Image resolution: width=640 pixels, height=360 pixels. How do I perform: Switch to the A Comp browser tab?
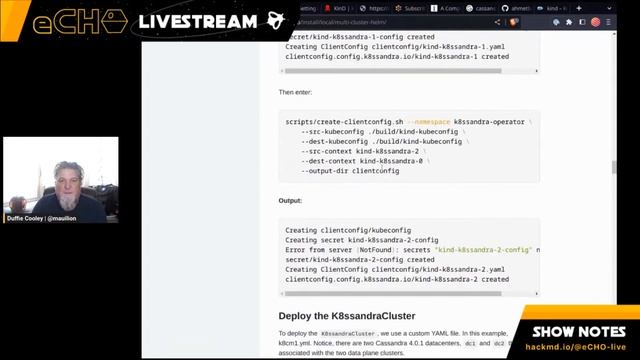point(445,8)
